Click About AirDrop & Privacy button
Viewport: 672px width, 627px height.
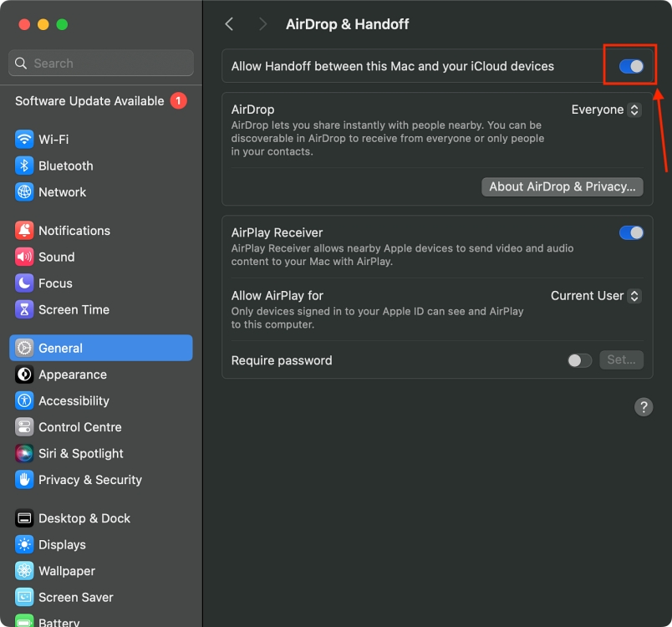click(x=562, y=186)
